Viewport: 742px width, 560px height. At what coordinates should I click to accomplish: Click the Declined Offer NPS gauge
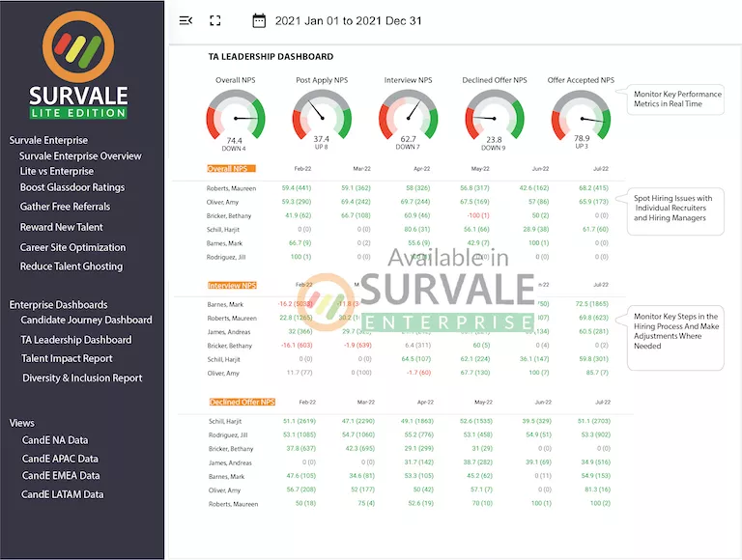pos(495,118)
